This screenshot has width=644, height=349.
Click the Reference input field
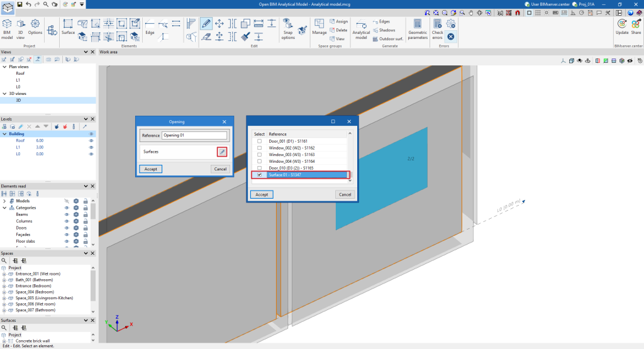(x=194, y=135)
